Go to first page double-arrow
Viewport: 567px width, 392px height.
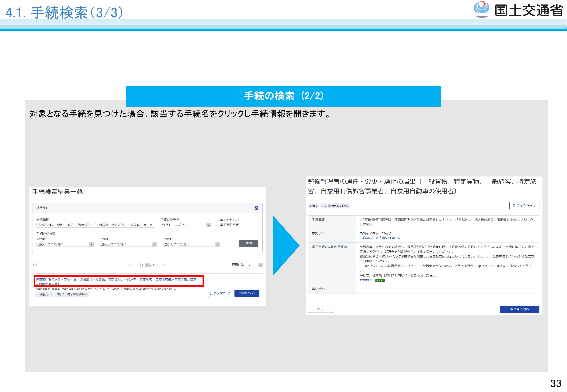130,265
